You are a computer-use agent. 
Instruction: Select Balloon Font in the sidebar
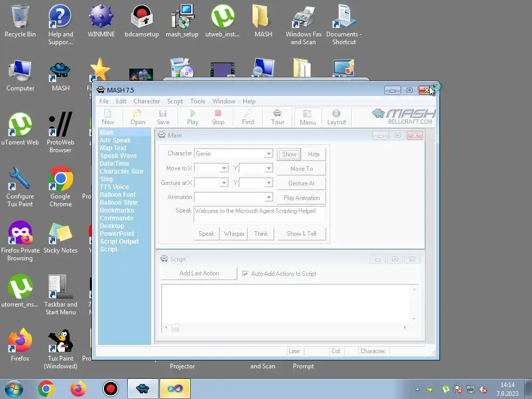[117, 195]
